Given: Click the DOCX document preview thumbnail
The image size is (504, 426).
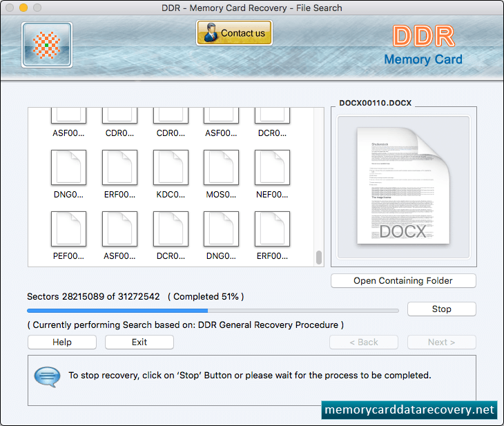Looking at the screenshot, I should point(403,186).
